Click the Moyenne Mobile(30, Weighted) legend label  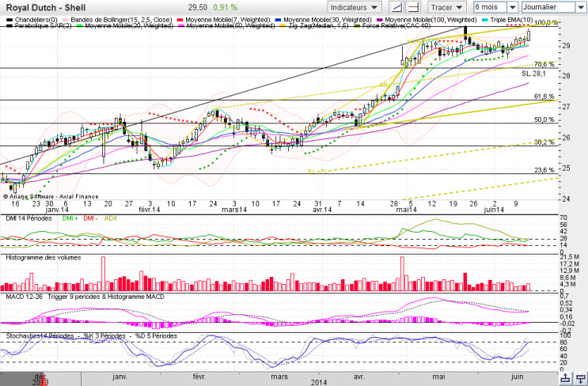(x=328, y=20)
